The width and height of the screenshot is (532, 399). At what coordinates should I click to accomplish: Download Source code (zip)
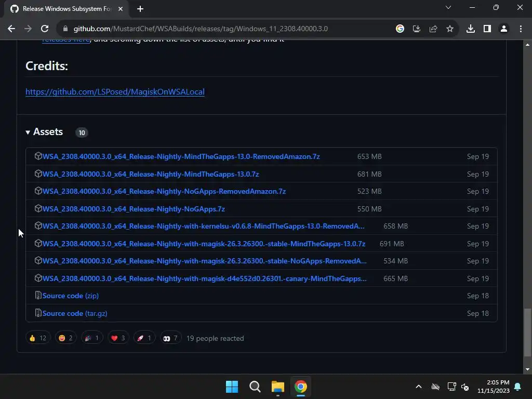coord(71,296)
